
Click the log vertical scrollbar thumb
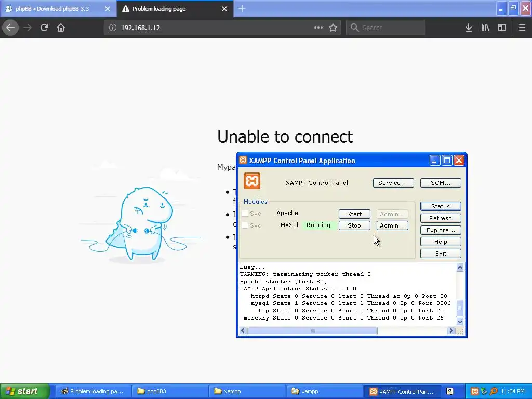click(x=460, y=308)
